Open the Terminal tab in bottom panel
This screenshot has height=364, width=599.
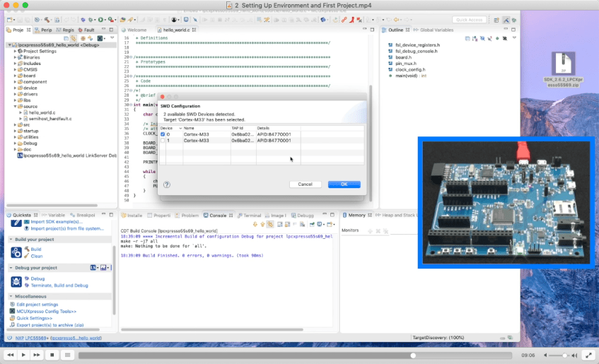(x=252, y=215)
